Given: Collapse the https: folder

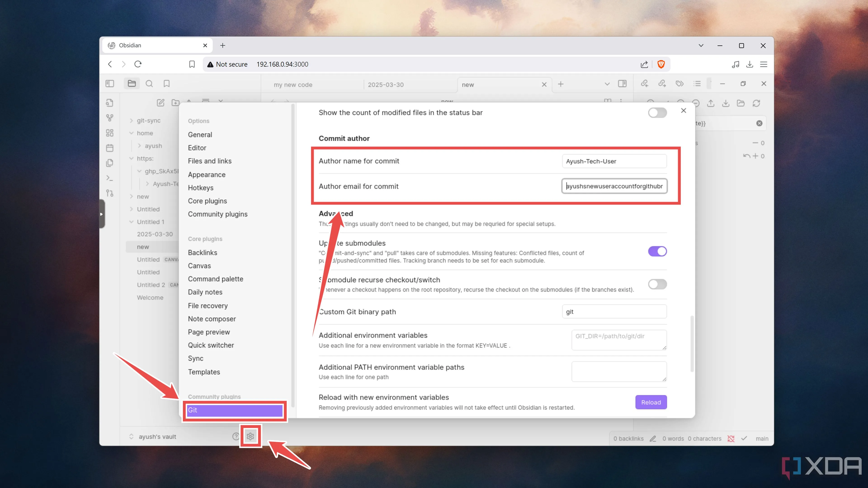Looking at the screenshot, I should click(x=131, y=158).
